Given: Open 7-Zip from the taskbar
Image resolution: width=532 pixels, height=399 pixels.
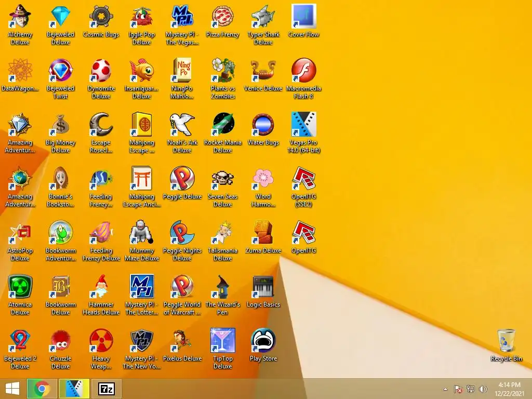Looking at the screenshot, I should click(x=107, y=389).
